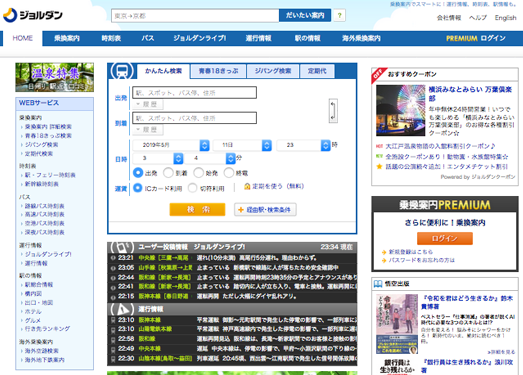Click the orange ログイン button in PREMIUM box
Viewport: 523px width, 375px height.
(445, 239)
